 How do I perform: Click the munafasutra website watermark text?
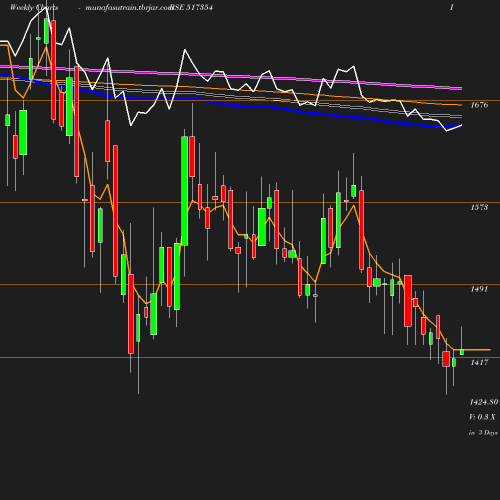coord(129,7)
